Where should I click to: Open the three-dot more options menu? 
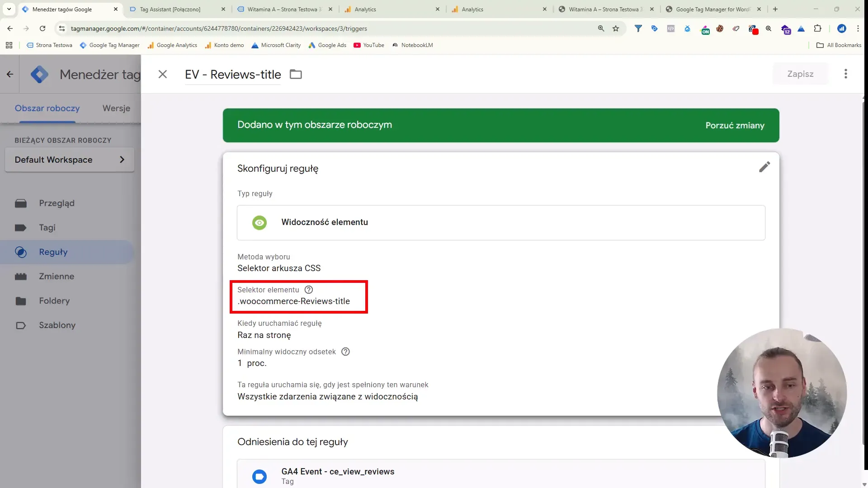click(x=845, y=74)
